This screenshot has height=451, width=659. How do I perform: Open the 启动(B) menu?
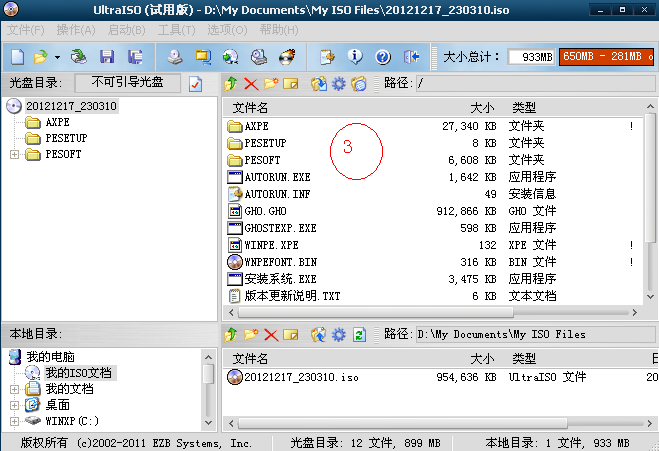point(127,30)
